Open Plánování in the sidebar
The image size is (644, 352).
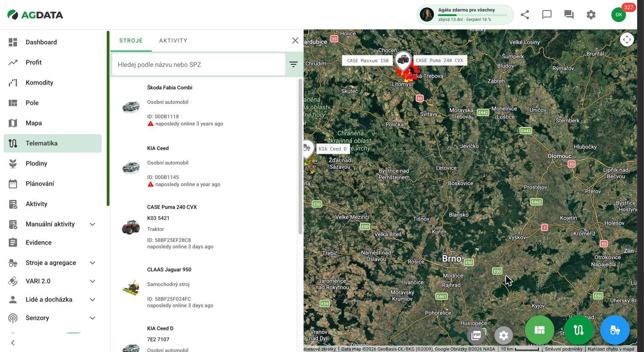[x=52, y=184]
